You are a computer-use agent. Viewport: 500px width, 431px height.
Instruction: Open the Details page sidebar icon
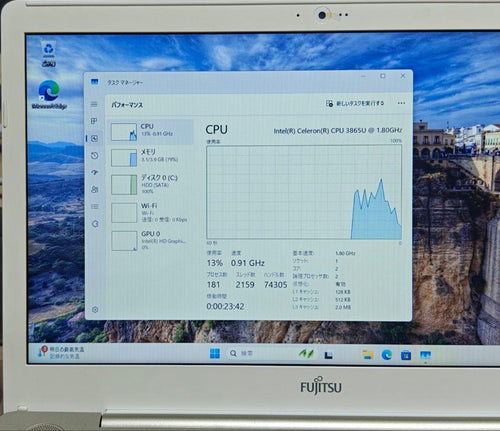tap(94, 207)
